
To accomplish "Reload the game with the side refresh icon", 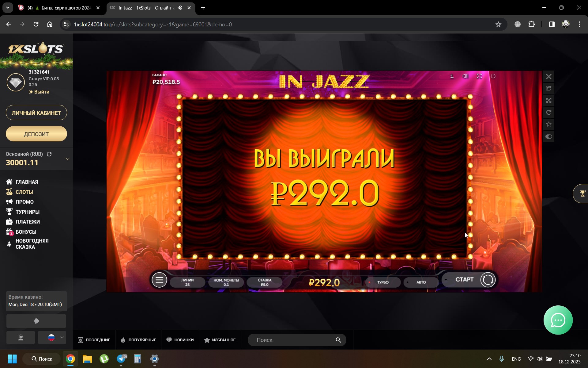I will click(x=549, y=112).
